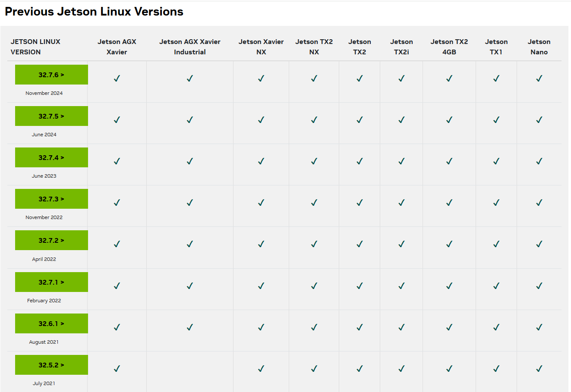Click 32.7.3 checkmark under Jetson TX2 NX
Screen dimensions: 571x392
[x=314, y=203]
